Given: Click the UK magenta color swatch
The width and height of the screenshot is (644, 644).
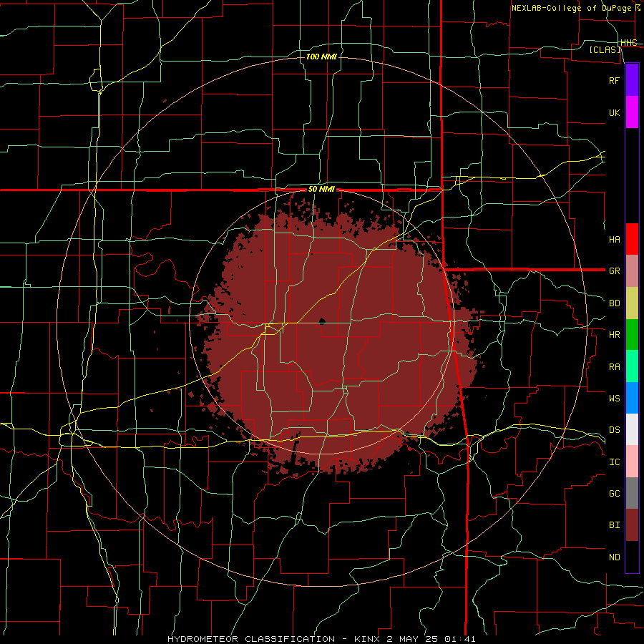Looking at the screenshot, I should click(x=632, y=112).
